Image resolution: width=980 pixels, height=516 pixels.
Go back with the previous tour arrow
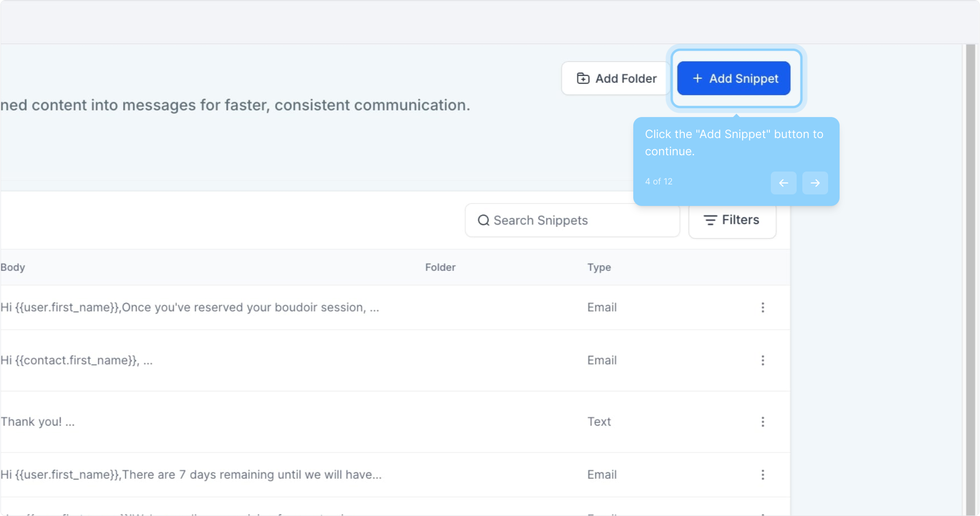point(783,183)
